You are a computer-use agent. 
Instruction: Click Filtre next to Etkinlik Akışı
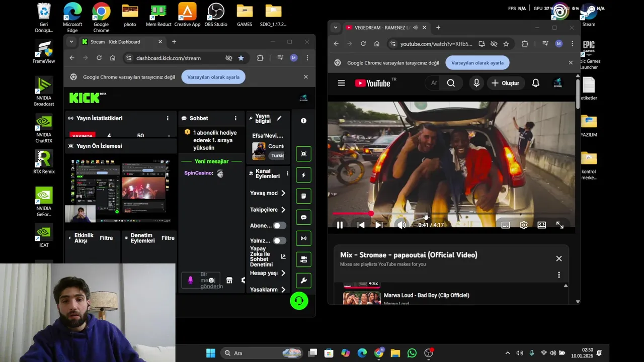(106, 238)
